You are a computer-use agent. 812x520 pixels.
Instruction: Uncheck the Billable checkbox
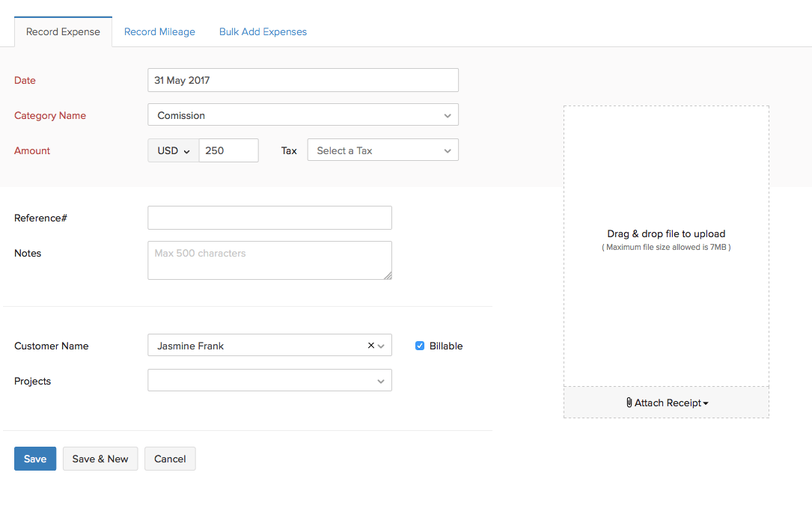click(420, 346)
